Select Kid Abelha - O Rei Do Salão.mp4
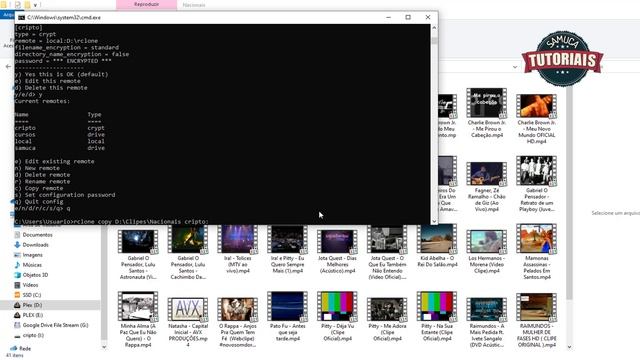 tap(437, 246)
